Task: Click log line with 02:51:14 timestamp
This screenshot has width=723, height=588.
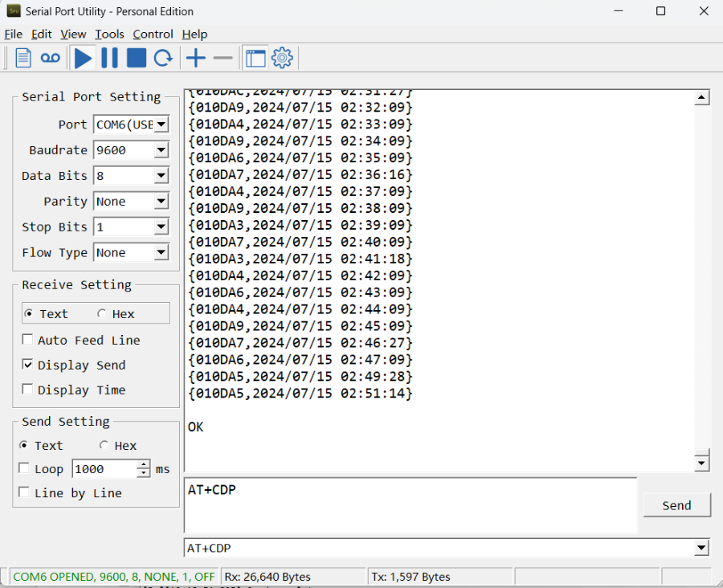Action: [x=300, y=394]
